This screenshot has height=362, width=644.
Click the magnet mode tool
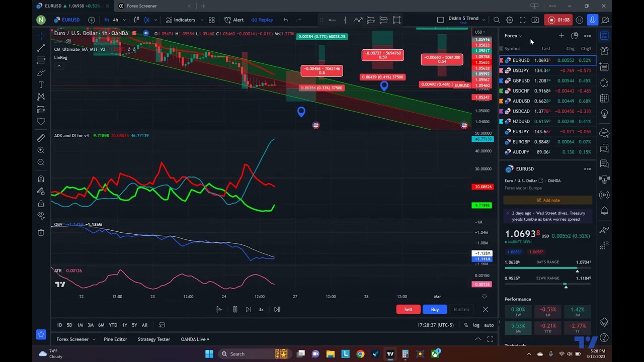41,179
